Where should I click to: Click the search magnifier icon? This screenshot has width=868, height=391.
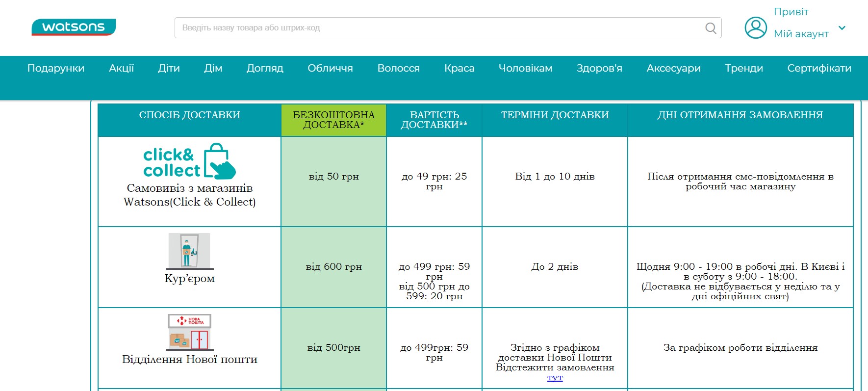tap(711, 28)
